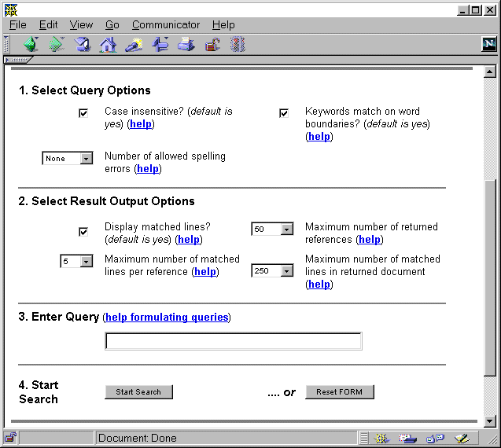Toggle the Case insensitive checkbox
The width and height of the screenshot is (501, 448).
(83, 113)
